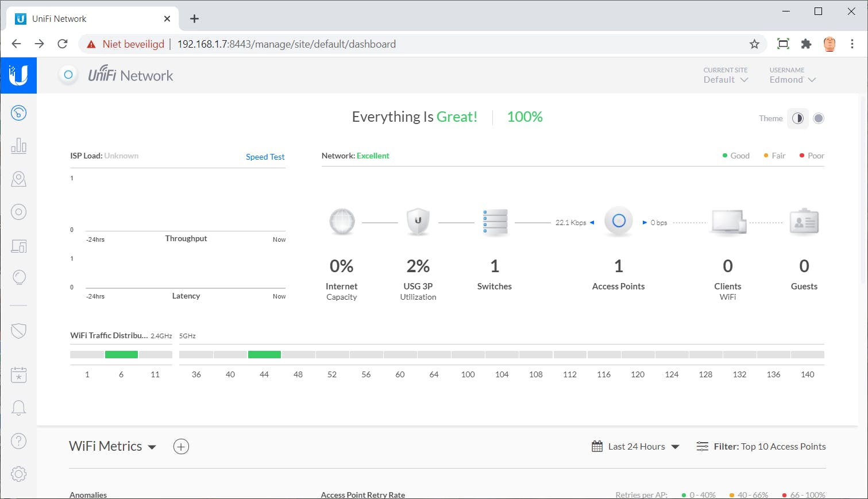Open the Alerts bell icon
The image size is (868, 499).
tap(18, 408)
